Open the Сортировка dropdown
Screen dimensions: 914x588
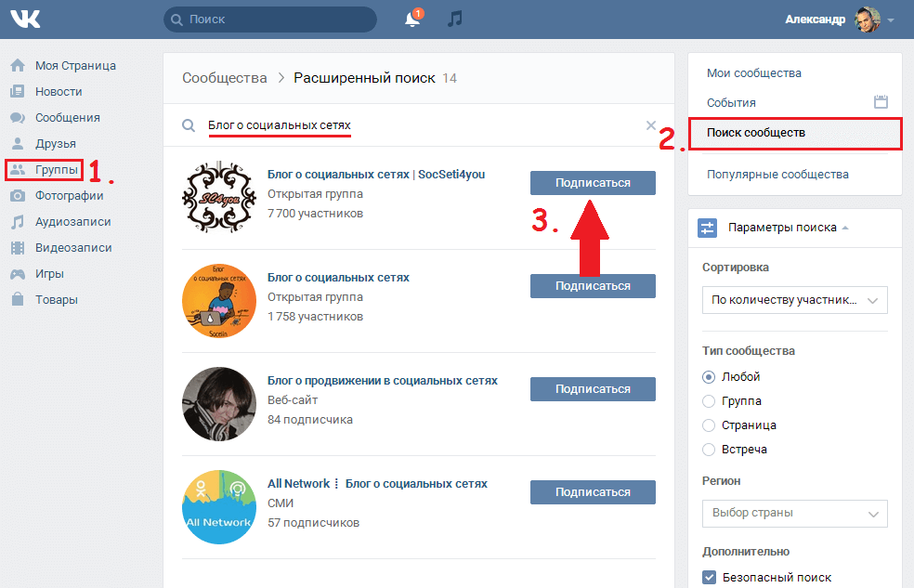tap(794, 300)
